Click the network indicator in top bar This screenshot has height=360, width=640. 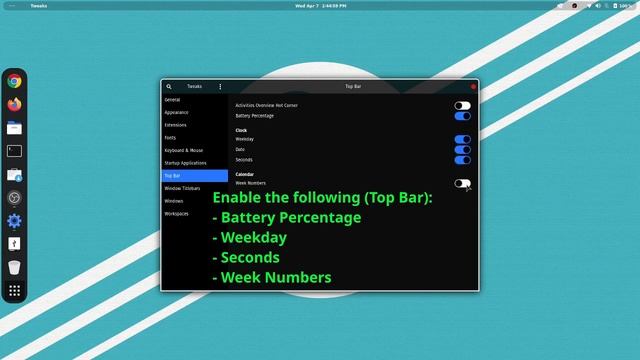tap(589, 6)
